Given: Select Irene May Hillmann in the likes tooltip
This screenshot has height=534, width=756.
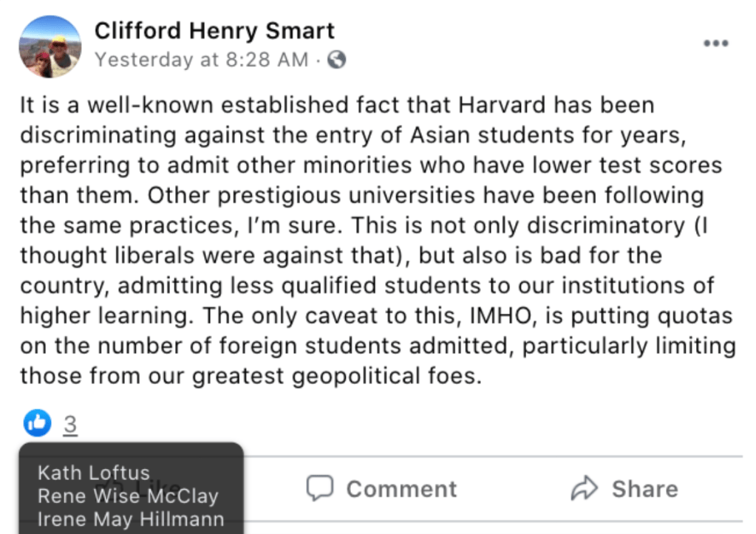Looking at the screenshot, I should (131, 520).
